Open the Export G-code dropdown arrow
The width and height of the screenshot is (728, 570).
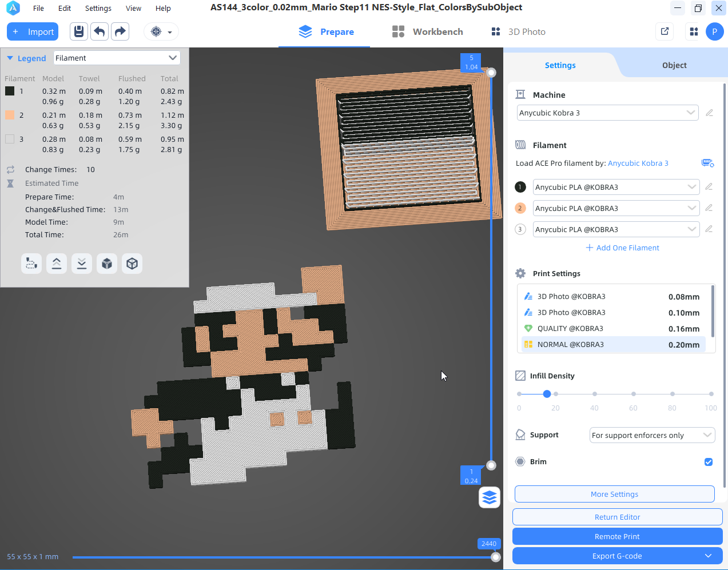coord(709,556)
